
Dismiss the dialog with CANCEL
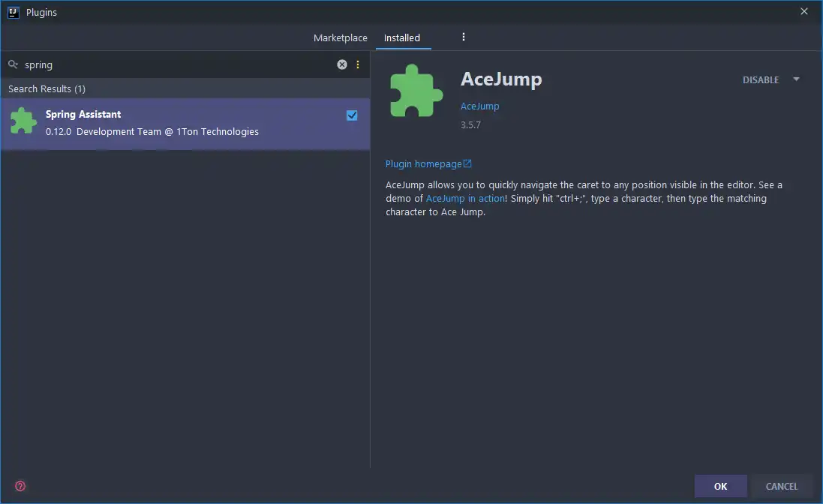coord(781,486)
